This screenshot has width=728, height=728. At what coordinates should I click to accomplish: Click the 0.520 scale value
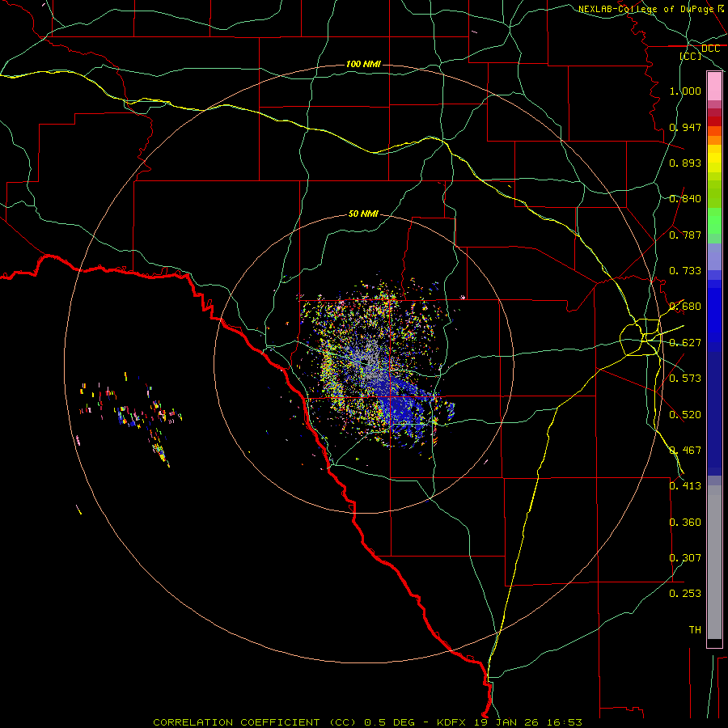pos(685,415)
